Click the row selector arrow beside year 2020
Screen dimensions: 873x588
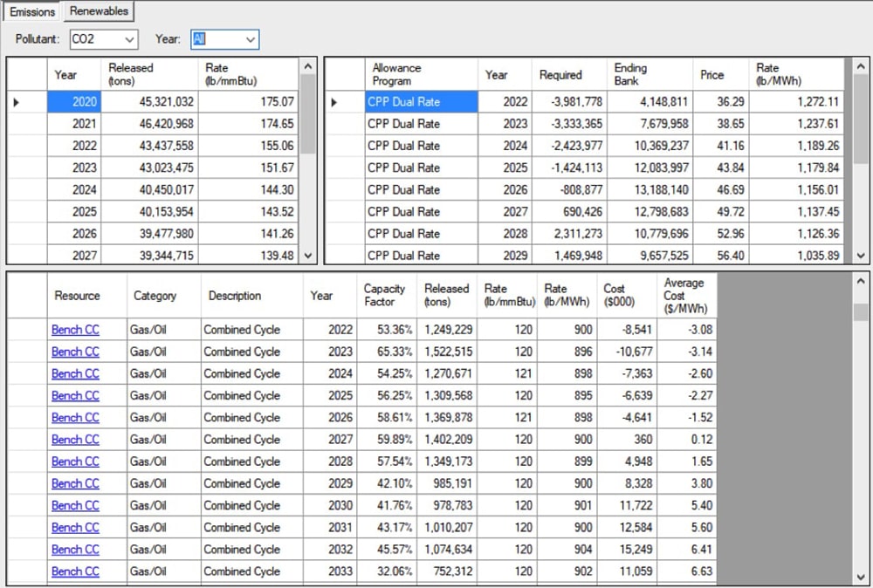(17, 102)
